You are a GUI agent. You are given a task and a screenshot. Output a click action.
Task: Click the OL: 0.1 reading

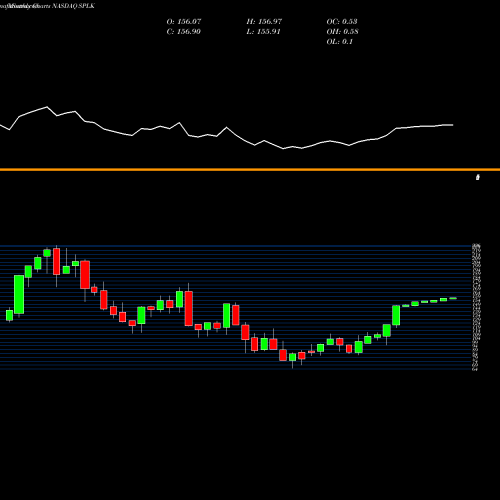point(339,42)
